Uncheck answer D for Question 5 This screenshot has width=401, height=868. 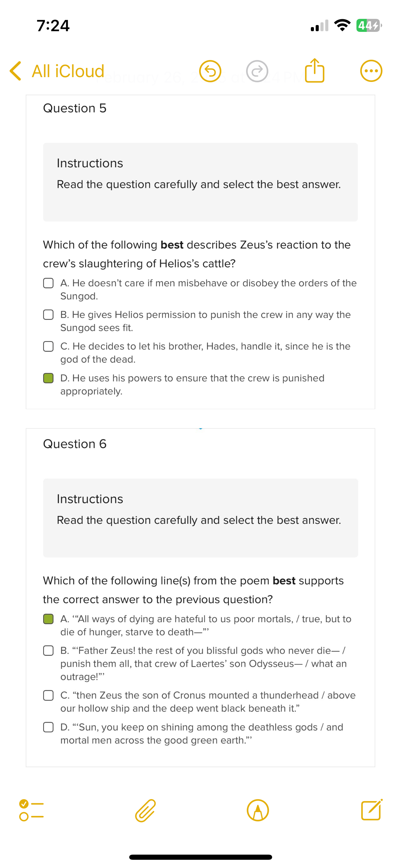pos(48,379)
